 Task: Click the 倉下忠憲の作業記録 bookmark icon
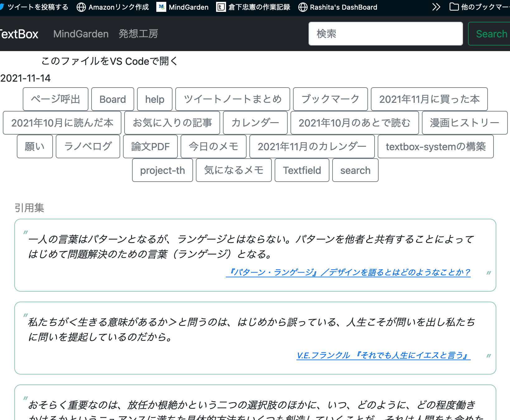point(221,7)
